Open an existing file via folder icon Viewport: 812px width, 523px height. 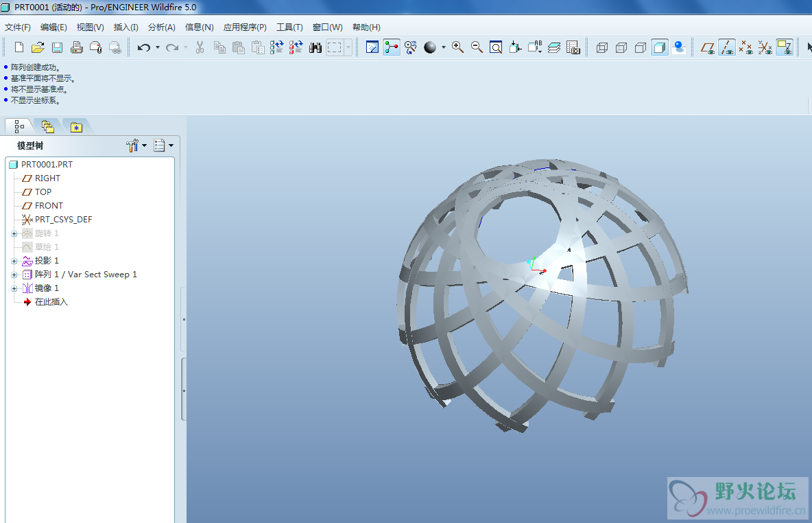coord(38,47)
